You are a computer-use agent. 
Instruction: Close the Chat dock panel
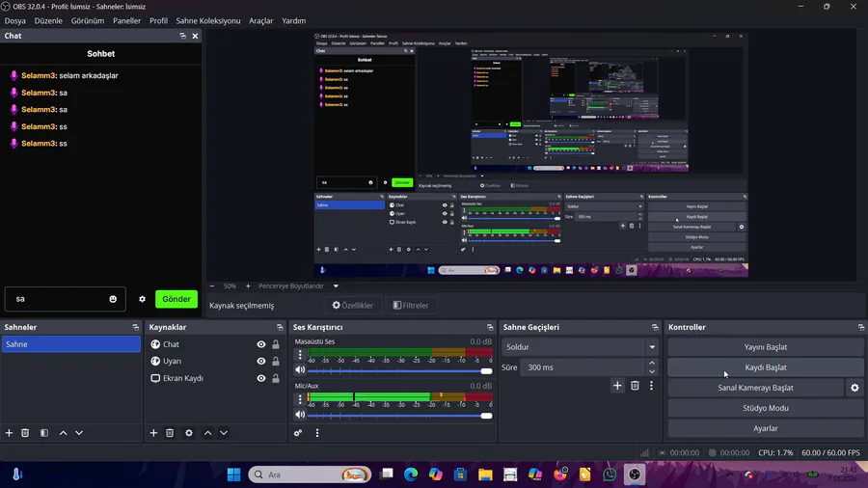(x=195, y=36)
